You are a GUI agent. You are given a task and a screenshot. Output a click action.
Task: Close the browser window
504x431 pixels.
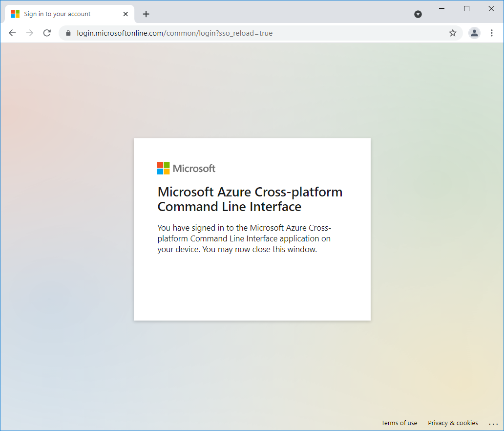[491, 9]
